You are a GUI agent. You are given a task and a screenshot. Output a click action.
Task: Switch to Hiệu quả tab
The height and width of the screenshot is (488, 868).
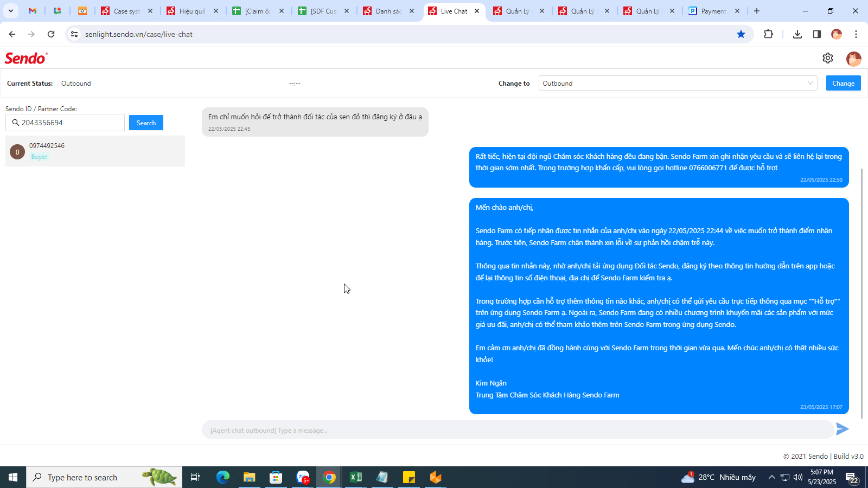pos(192,11)
